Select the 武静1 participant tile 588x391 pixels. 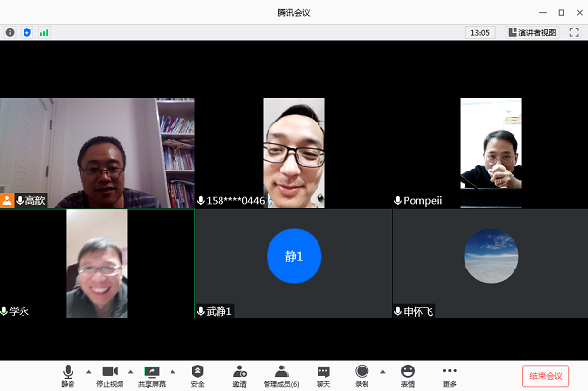(x=294, y=264)
